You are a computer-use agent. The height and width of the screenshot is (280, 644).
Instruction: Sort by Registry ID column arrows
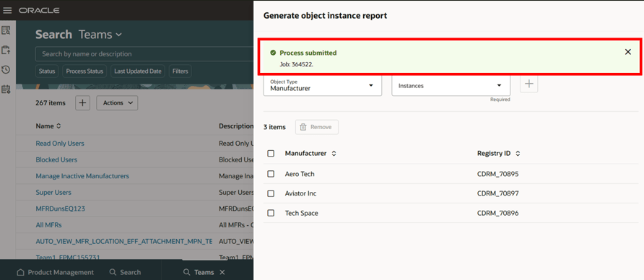click(518, 154)
